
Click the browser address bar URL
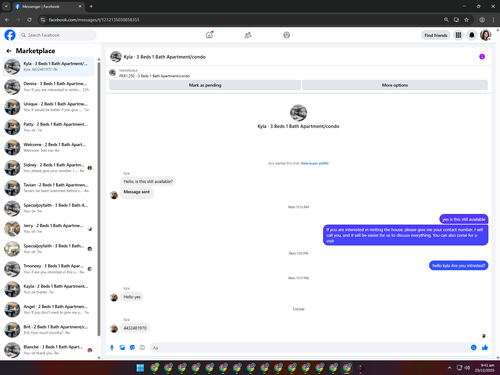94,20
